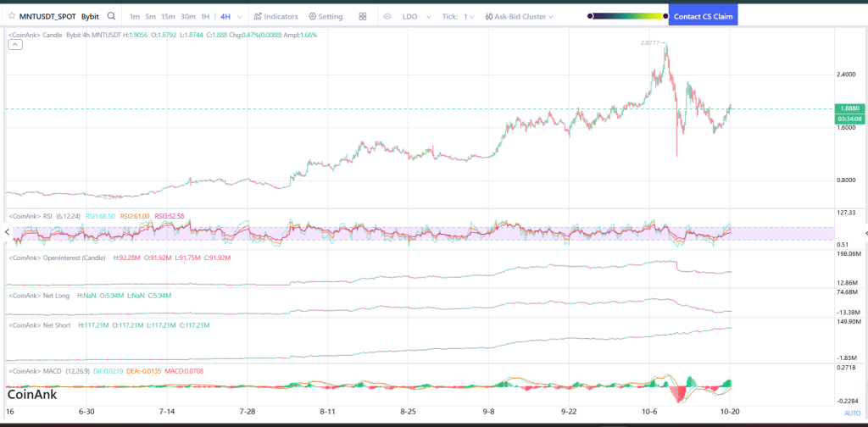Click the cloud icon beside LDO
Image resolution: width=868 pixels, height=427 pixels.
(387, 16)
